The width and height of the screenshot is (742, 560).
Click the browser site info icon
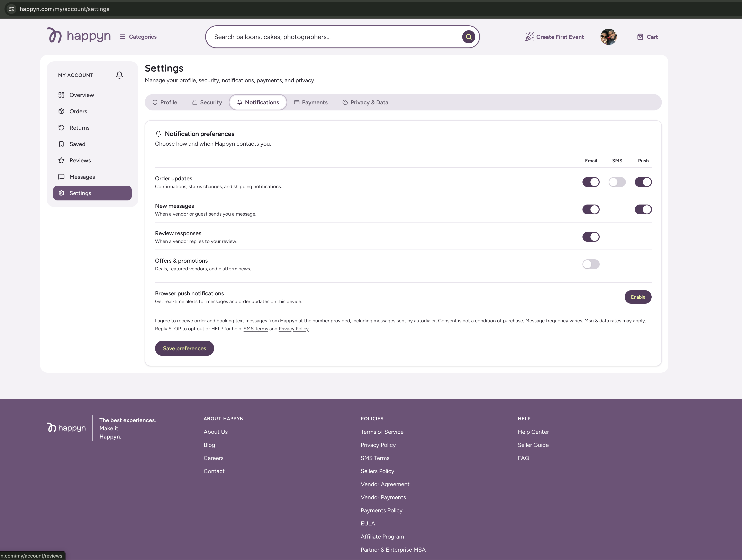point(11,9)
